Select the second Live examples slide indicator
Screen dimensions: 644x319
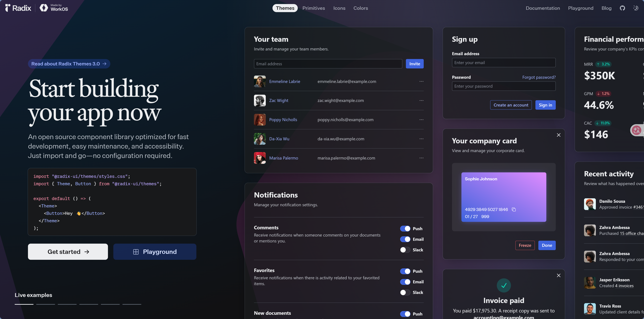pos(45,304)
